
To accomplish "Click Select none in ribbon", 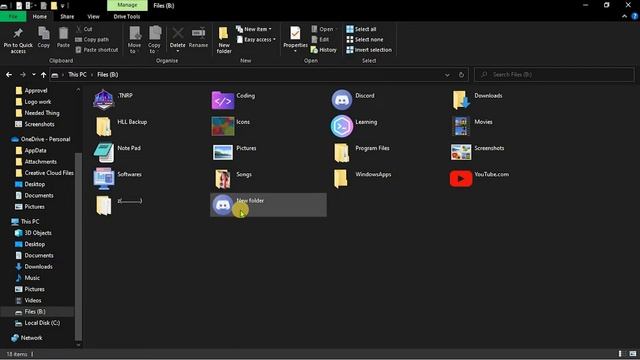I will [x=365, y=40].
